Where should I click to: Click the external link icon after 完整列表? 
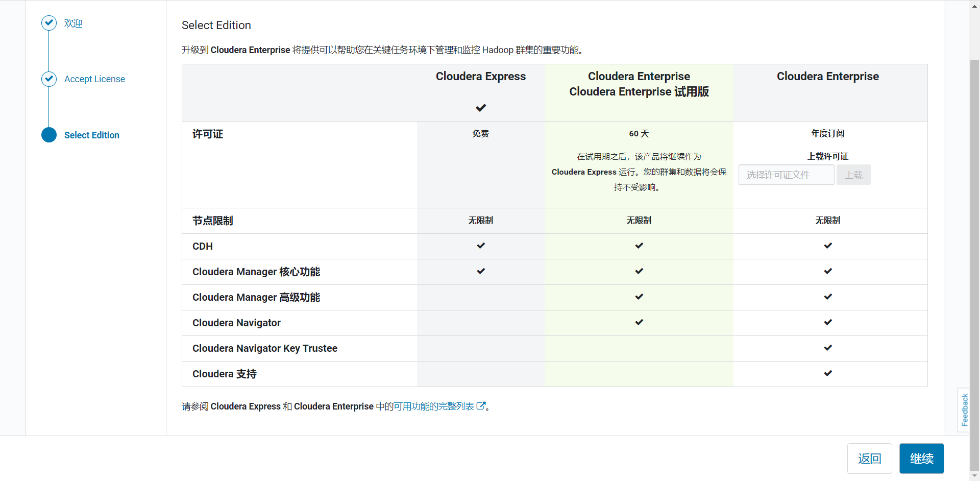[x=481, y=406]
